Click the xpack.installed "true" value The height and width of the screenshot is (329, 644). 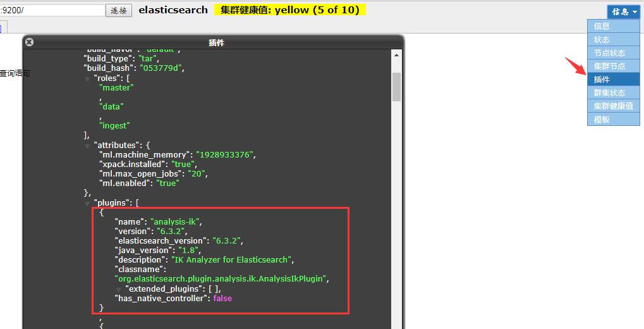pyautogui.click(x=183, y=164)
